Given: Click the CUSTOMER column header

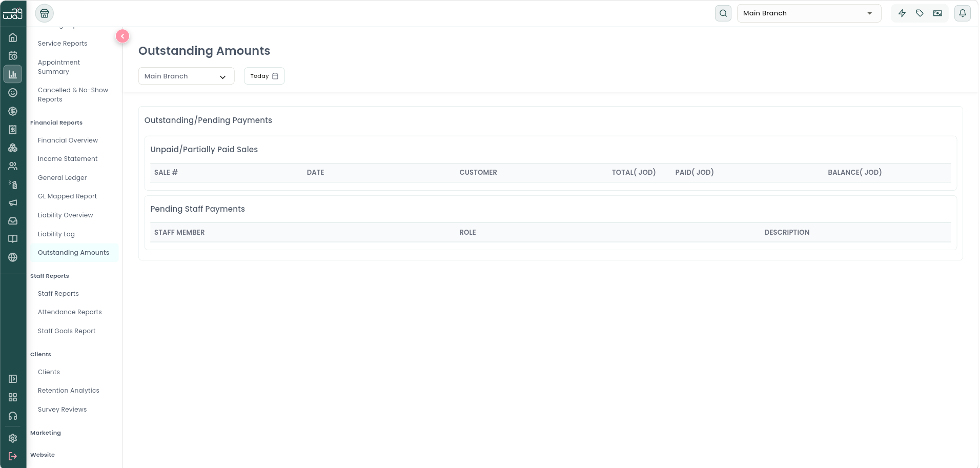Looking at the screenshot, I should tap(478, 172).
